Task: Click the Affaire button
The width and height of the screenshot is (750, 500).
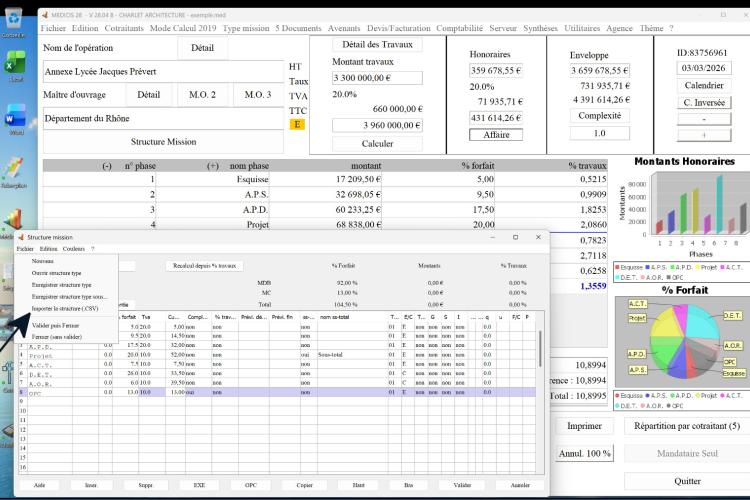Action: [x=496, y=135]
